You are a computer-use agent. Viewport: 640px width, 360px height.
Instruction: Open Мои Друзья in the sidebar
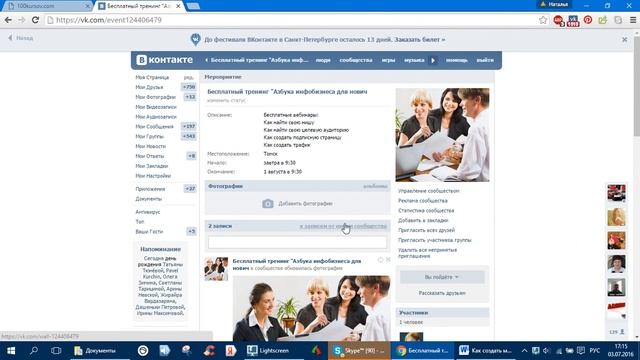click(x=149, y=87)
